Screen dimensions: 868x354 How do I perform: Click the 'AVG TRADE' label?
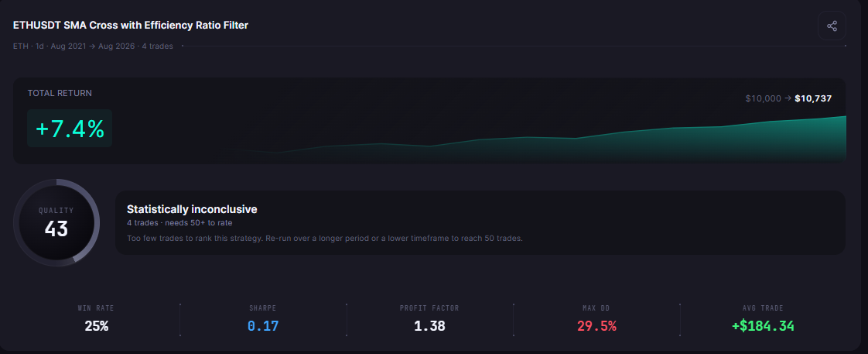click(763, 308)
